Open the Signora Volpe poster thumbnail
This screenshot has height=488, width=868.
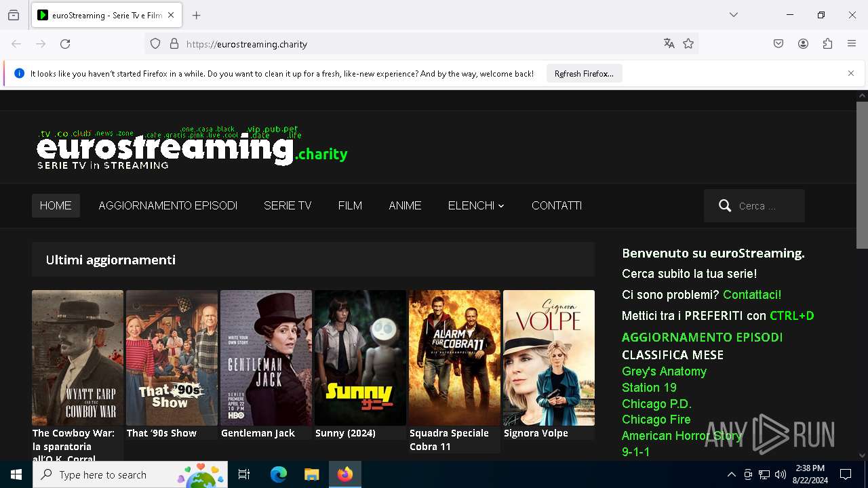pos(549,358)
